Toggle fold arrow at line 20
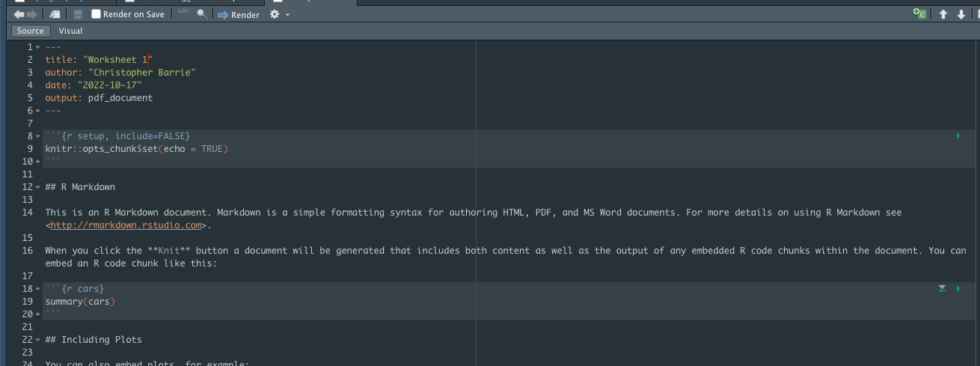 pos(37,314)
